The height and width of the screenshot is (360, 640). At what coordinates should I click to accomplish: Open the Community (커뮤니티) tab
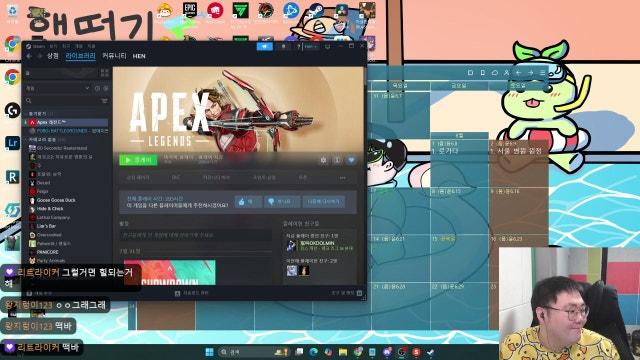coord(114,56)
